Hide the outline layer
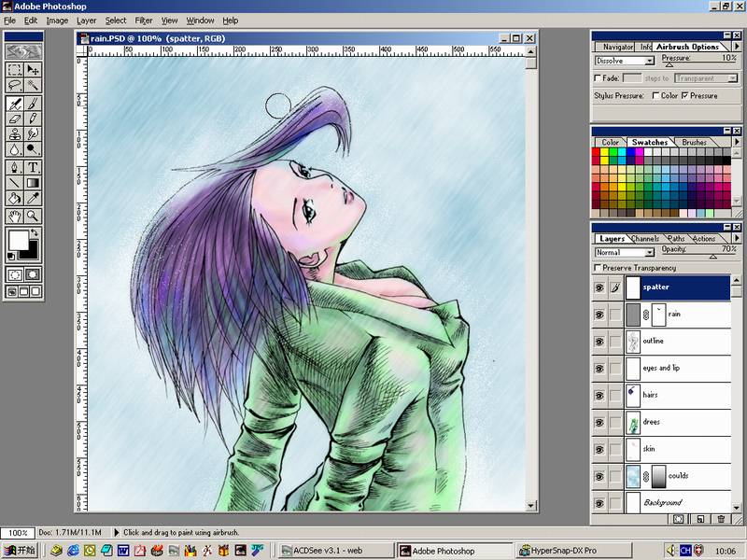Image resolution: width=747 pixels, height=560 pixels. click(599, 342)
